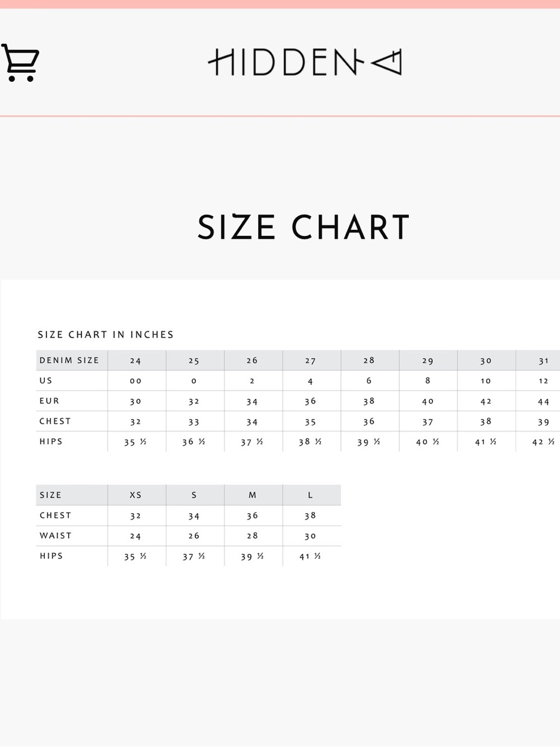Click hips value 41 ½ in second table
Viewport: 560px width, 747px height.
(x=311, y=556)
